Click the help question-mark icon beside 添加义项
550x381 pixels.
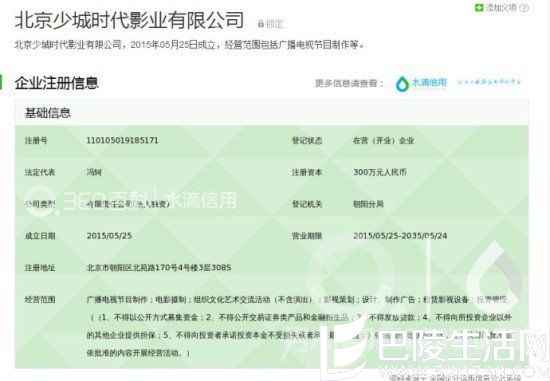pos(524,8)
